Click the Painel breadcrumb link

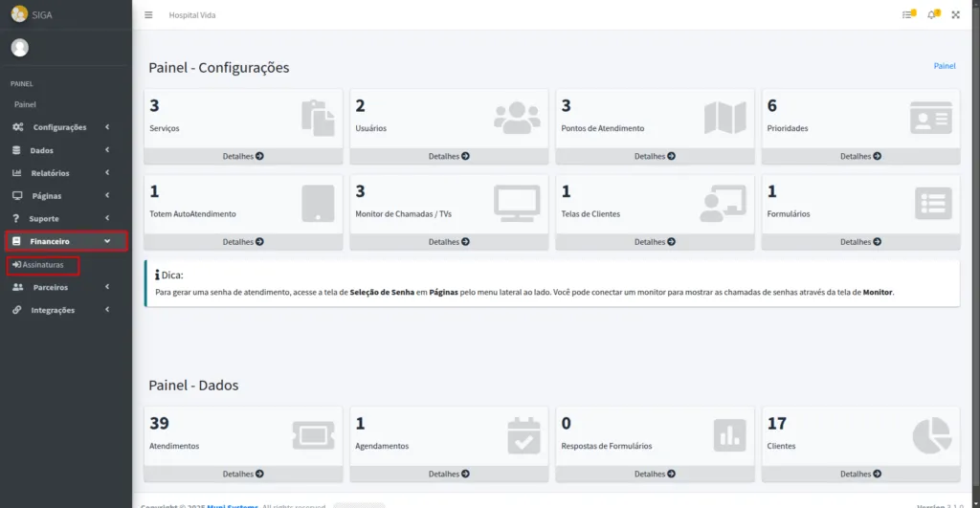coord(944,66)
